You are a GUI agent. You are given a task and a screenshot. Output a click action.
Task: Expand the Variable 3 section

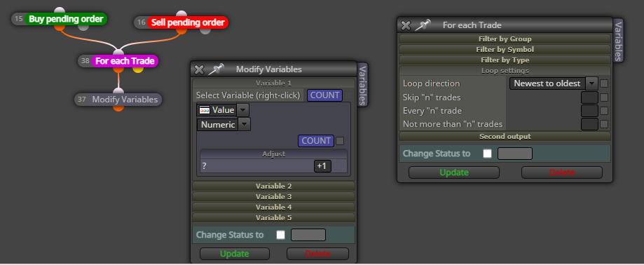273,196
